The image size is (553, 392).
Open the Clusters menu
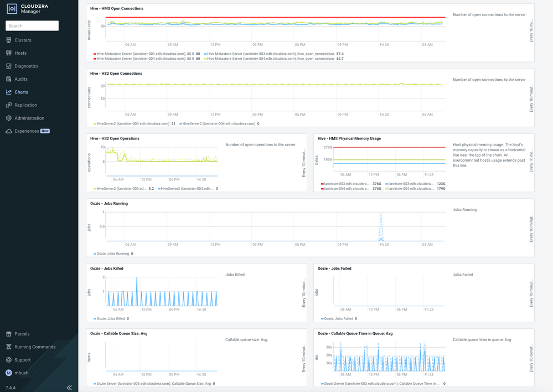point(23,40)
